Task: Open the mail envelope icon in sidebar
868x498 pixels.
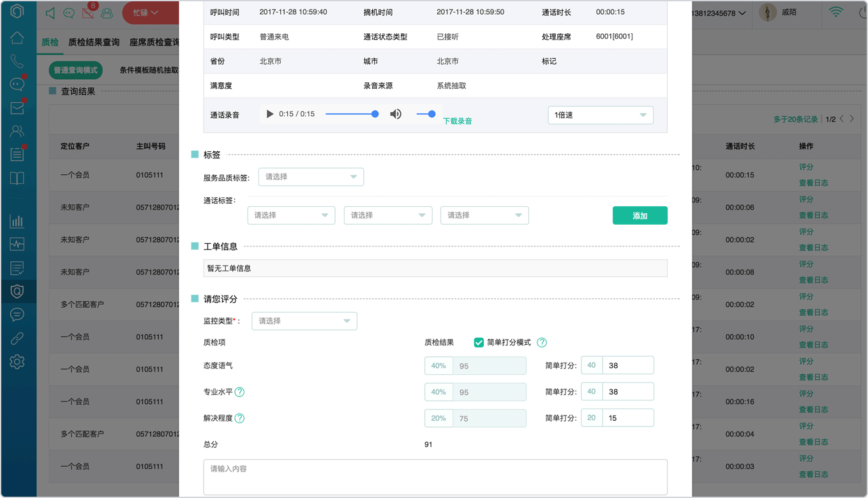Action: pyautogui.click(x=17, y=108)
